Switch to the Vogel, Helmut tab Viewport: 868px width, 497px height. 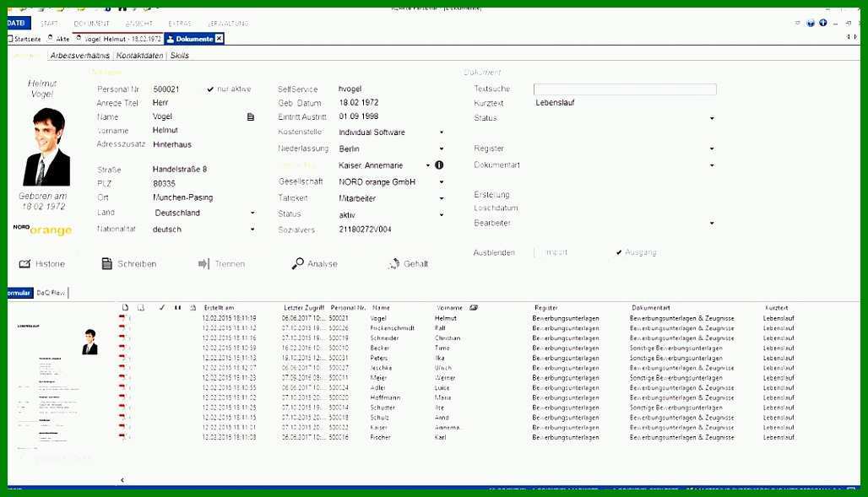point(119,39)
